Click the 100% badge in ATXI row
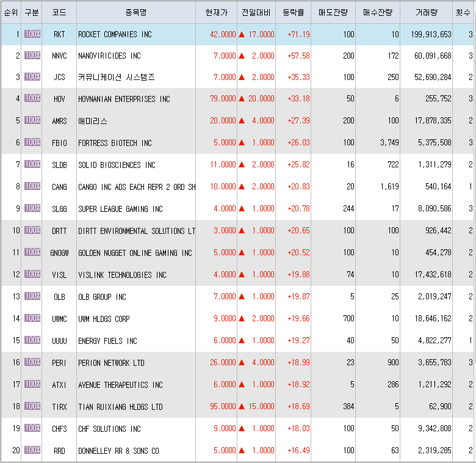This screenshot has height=463, width=476. pos(32,384)
